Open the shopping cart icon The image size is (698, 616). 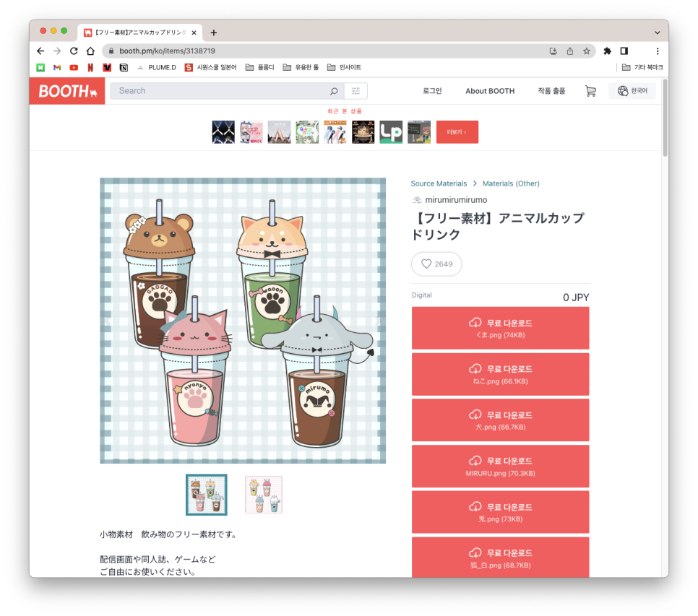point(591,91)
